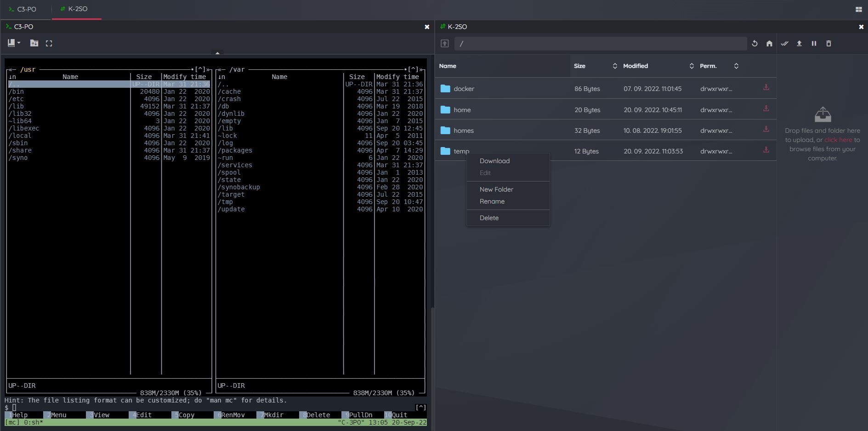Sort files by Modified column arrows

coord(692,66)
